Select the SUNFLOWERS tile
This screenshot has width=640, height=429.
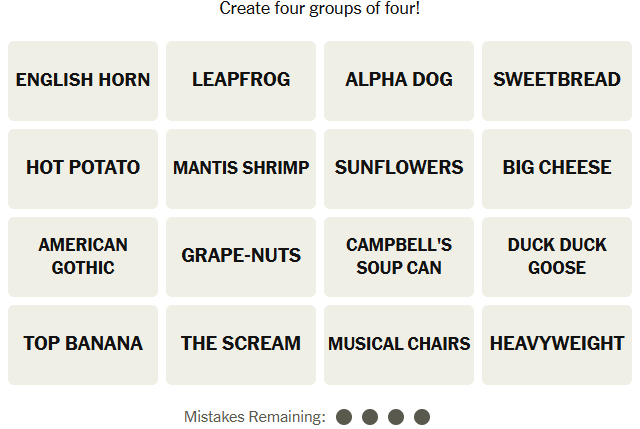pos(399,169)
